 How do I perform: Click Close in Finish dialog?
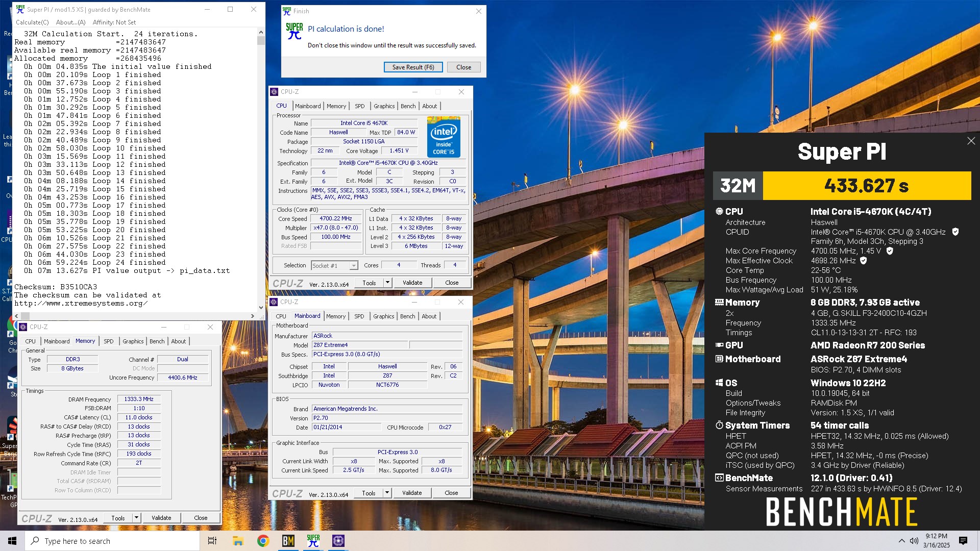coord(463,67)
